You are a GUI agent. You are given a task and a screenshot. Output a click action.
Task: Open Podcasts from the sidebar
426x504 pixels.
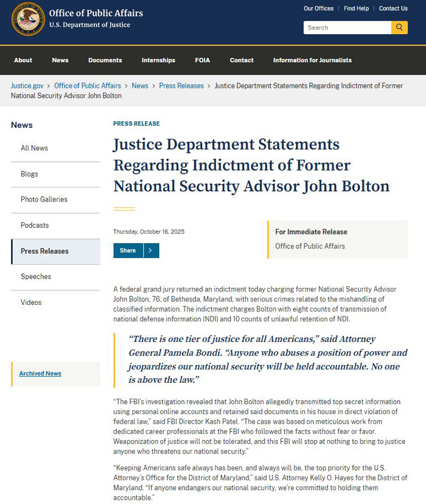(35, 225)
